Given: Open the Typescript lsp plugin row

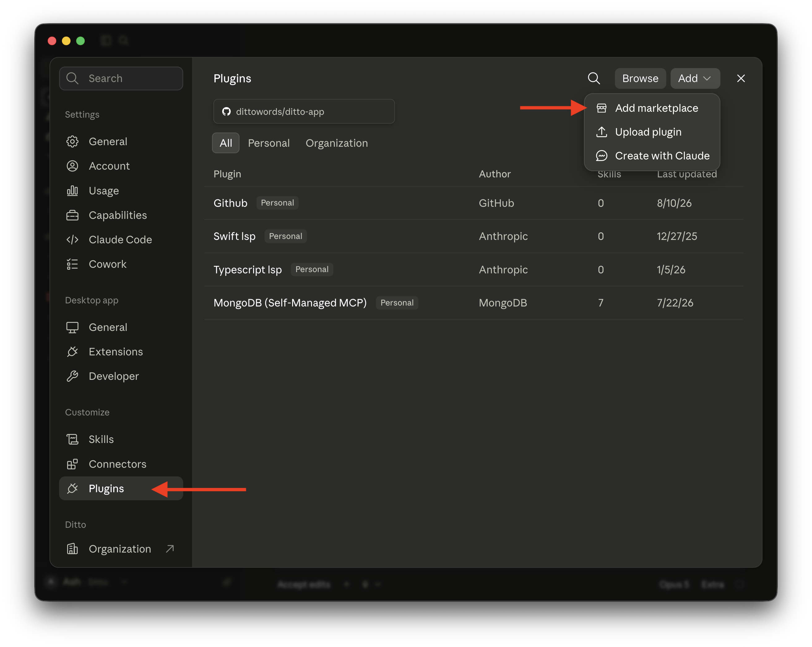Looking at the screenshot, I should [x=474, y=269].
